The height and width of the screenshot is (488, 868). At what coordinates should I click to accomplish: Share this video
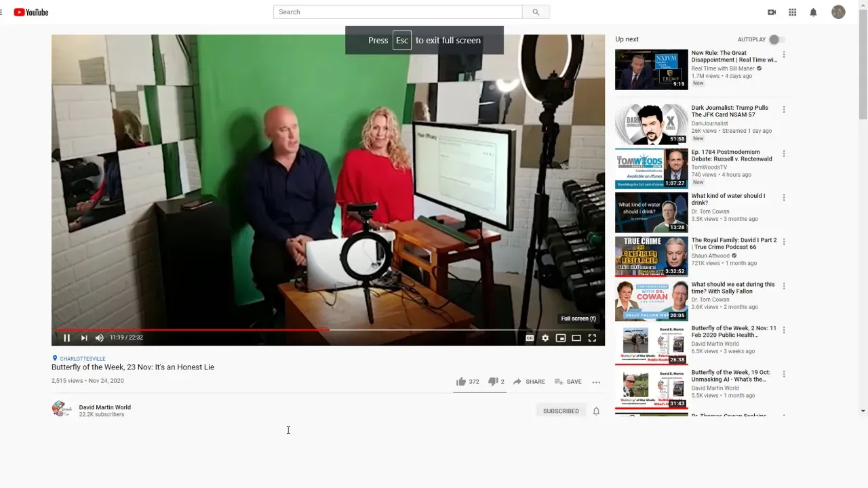[529, 382]
